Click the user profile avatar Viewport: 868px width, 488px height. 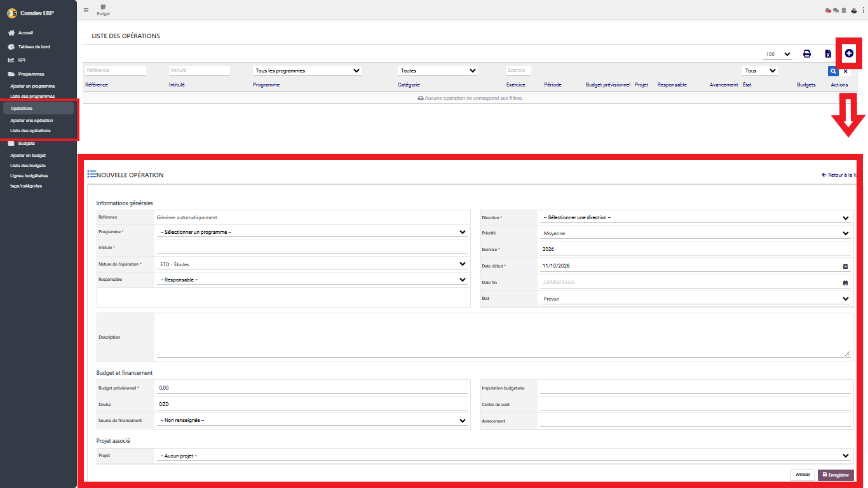click(854, 10)
